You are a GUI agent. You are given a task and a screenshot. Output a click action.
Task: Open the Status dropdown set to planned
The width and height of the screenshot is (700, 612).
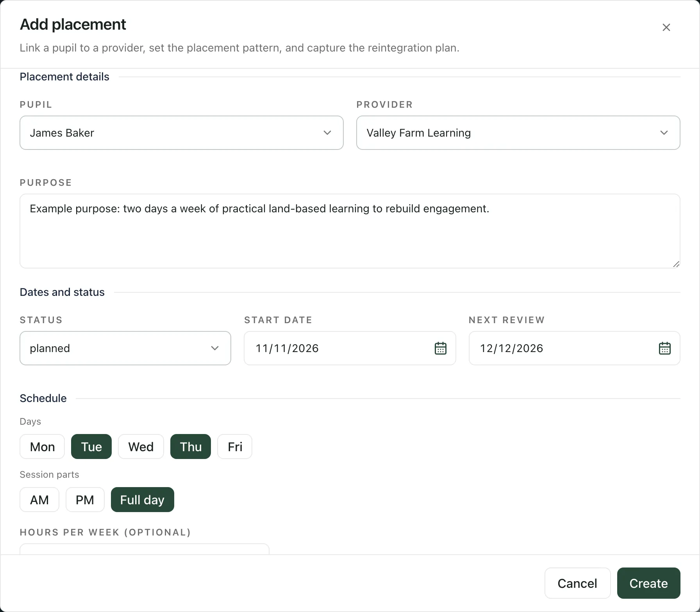tap(125, 348)
